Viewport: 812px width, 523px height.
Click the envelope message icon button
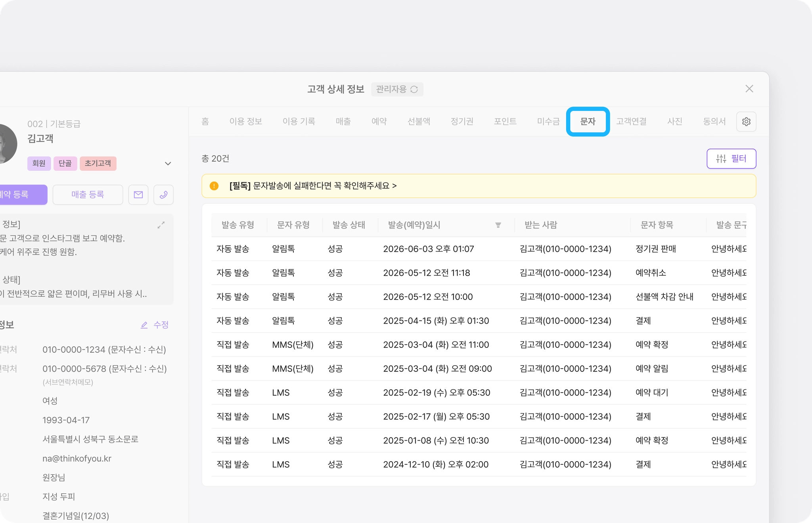pos(138,195)
